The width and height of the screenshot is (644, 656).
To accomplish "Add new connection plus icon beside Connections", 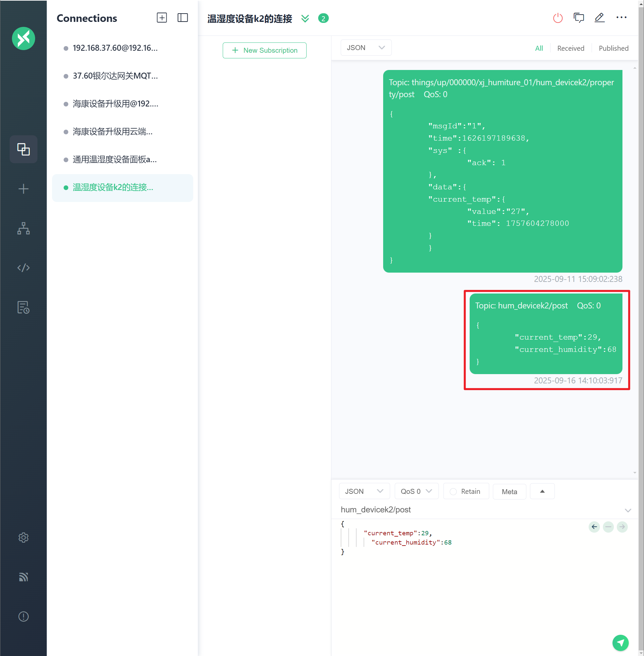I will (x=162, y=18).
